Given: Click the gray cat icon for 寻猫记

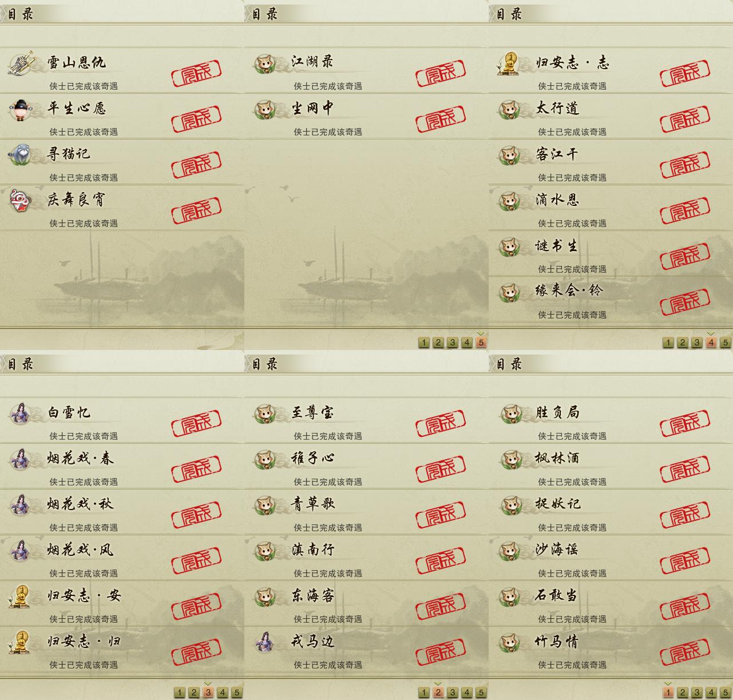Looking at the screenshot, I should [x=20, y=154].
